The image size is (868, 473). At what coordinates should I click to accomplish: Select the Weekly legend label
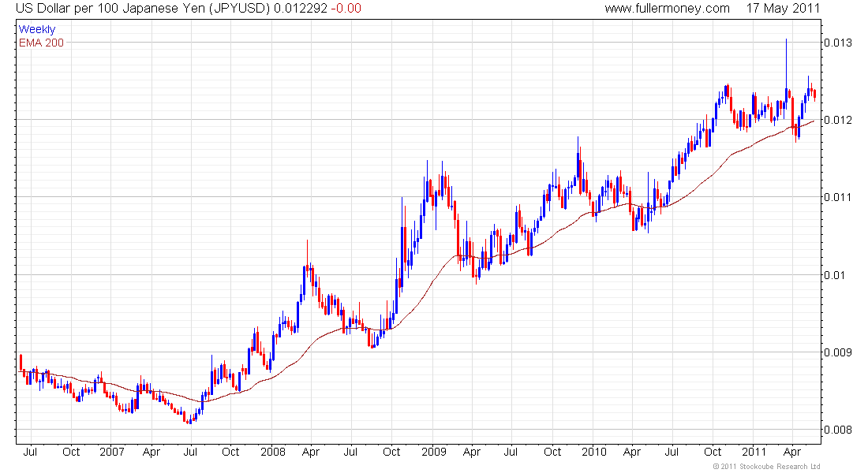37,29
